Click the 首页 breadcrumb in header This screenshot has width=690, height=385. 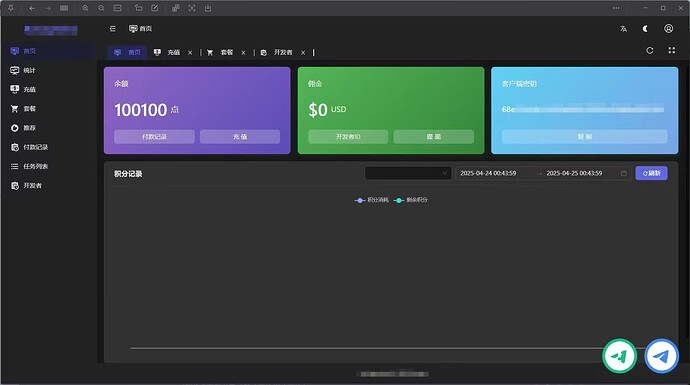pos(140,29)
